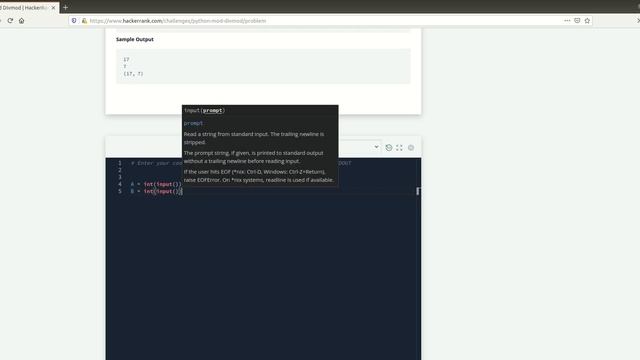Click the tooltip EOF paragraph text

tap(259, 176)
